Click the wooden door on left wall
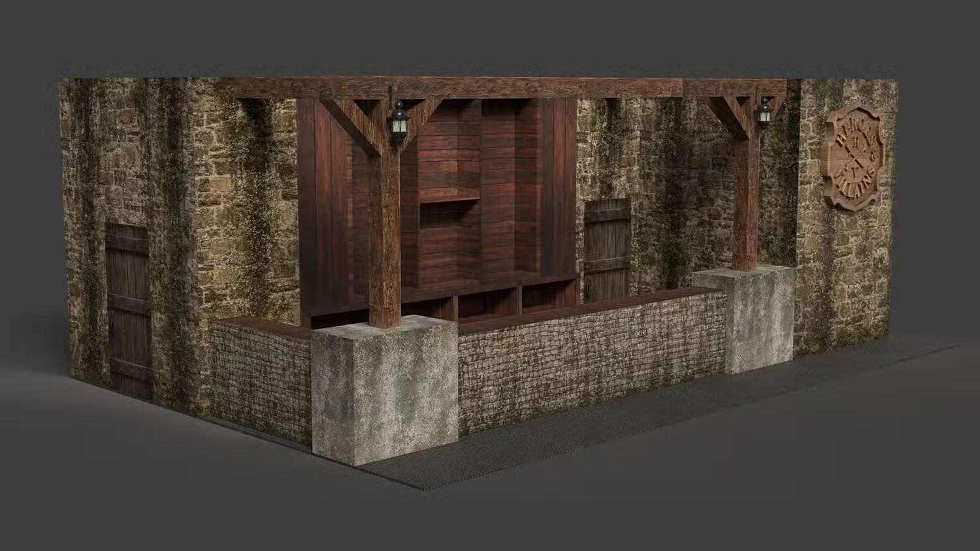 [x=129, y=310]
